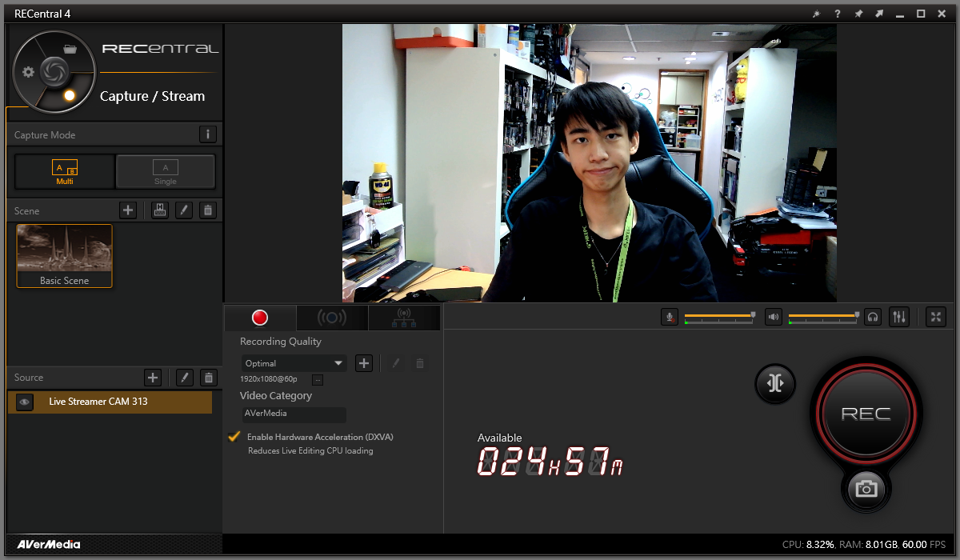Delete scene using the Scene trash icon
The image size is (960, 560).
tap(208, 210)
